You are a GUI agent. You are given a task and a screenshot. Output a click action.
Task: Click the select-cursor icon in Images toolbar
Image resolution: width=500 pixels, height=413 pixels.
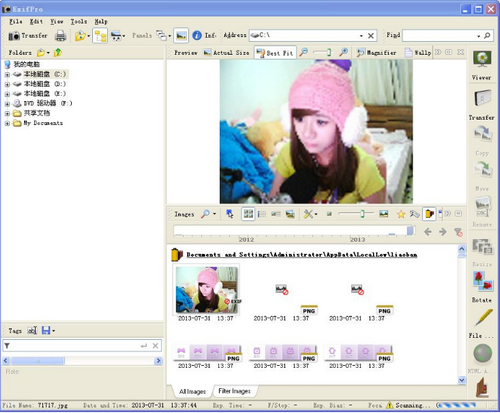[x=230, y=214]
